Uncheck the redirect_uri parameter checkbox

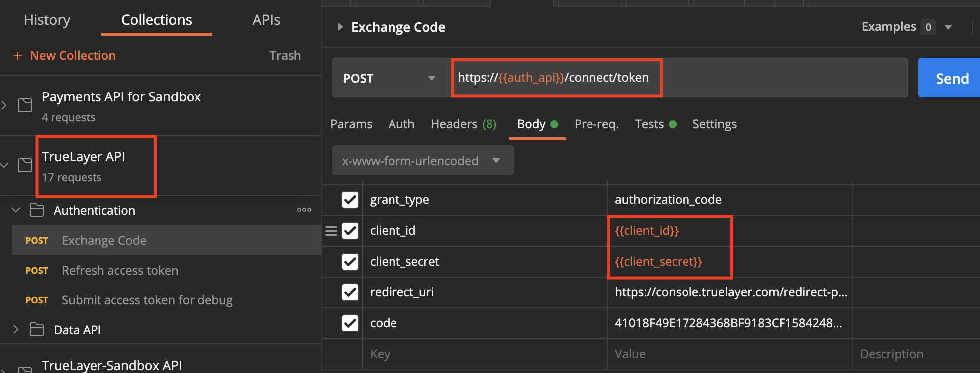tap(350, 292)
